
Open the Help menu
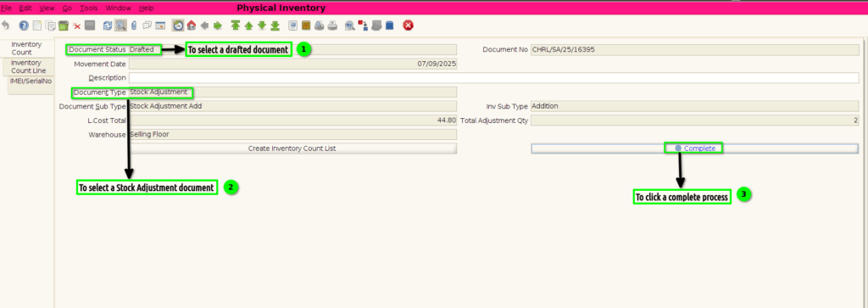pyautogui.click(x=147, y=8)
